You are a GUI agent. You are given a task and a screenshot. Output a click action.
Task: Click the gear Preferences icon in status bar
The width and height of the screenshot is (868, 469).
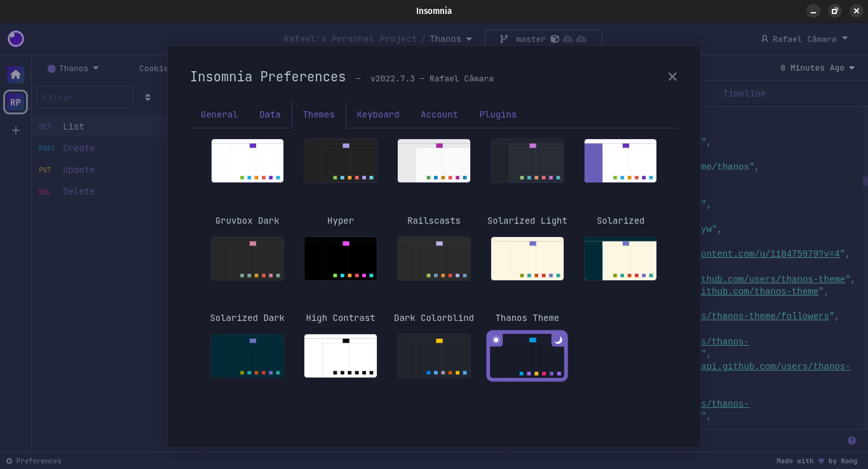tap(9, 461)
